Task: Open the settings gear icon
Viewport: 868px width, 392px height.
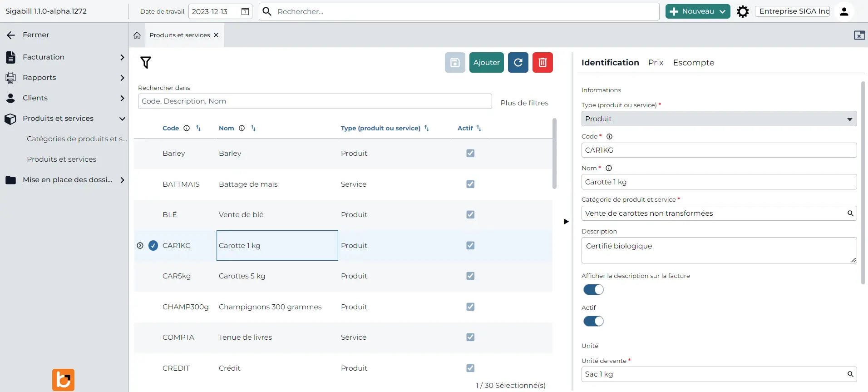Action: coord(743,11)
